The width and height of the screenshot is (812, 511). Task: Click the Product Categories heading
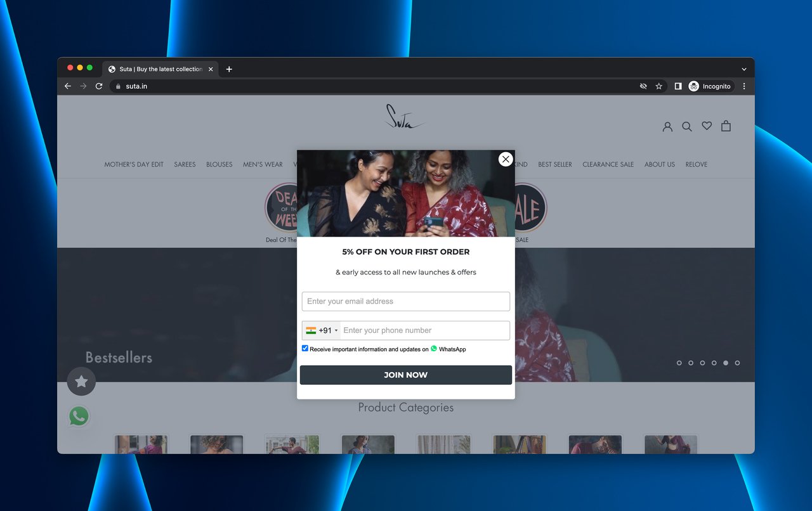pos(406,407)
